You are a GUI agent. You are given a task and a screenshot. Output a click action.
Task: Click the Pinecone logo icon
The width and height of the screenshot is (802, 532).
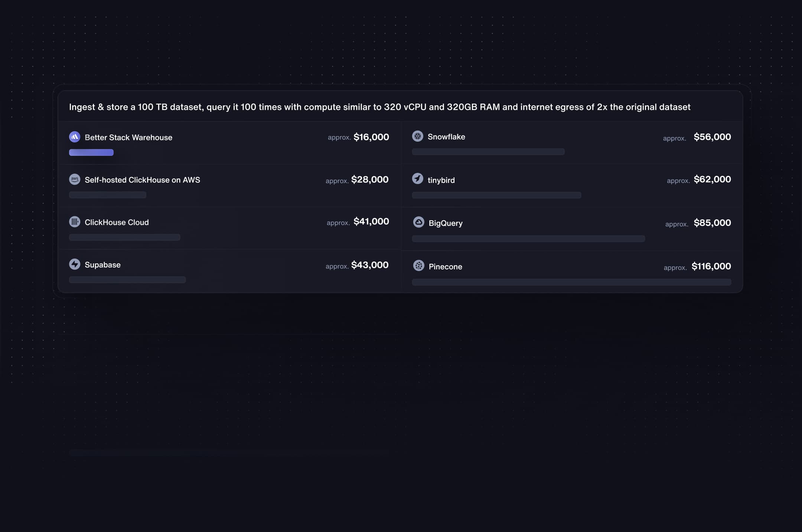[418, 266]
